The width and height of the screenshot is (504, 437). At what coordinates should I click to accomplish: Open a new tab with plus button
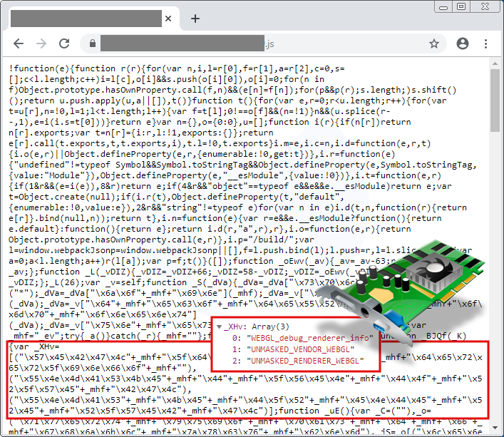pyautogui.click(x=195, y=19)
